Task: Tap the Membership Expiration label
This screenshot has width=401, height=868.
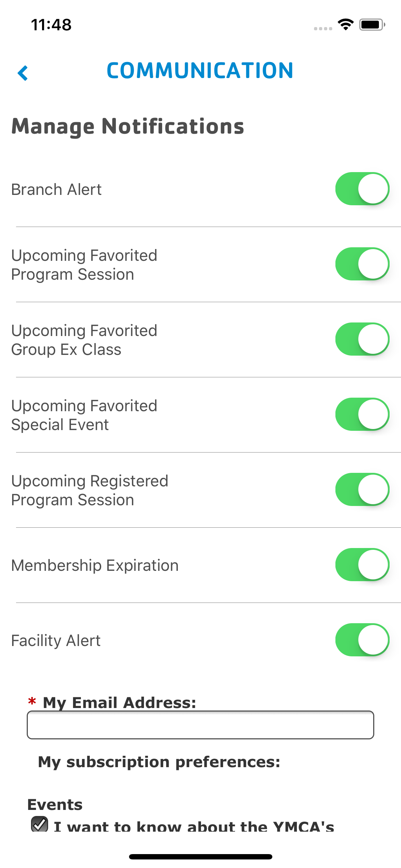Action: click(95, 565)
